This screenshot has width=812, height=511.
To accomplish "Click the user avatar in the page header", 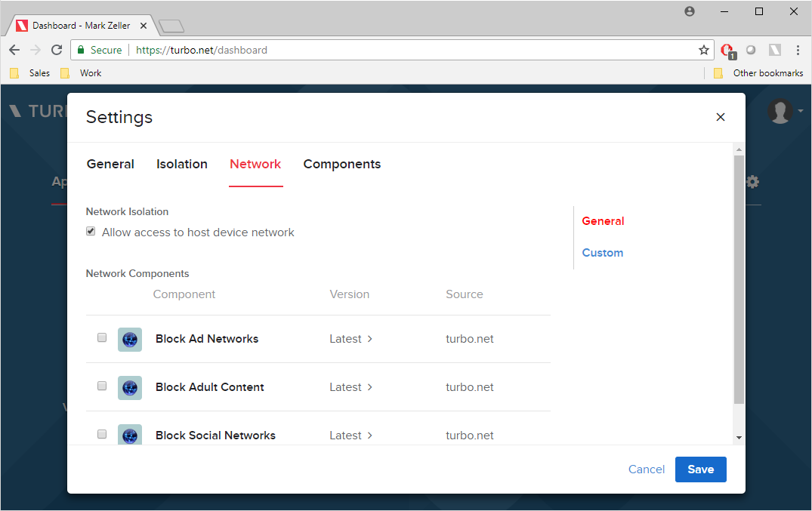I will tap(779, 111).
